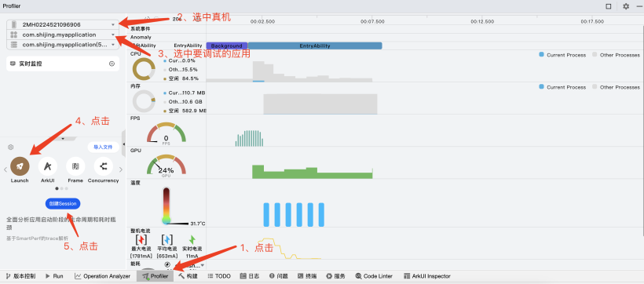Toggle the Current Process legend in CPU

tap(562, 55)
